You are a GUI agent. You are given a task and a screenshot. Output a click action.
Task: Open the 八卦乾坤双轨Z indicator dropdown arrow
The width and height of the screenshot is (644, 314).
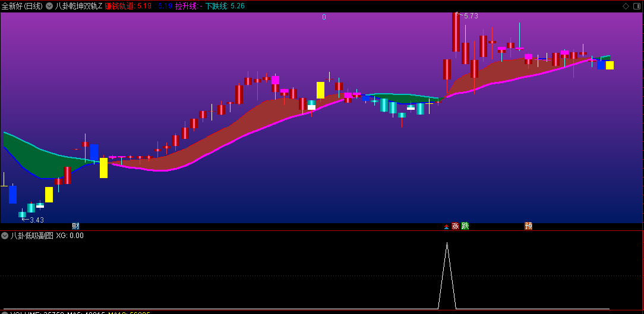pos(49,6)
